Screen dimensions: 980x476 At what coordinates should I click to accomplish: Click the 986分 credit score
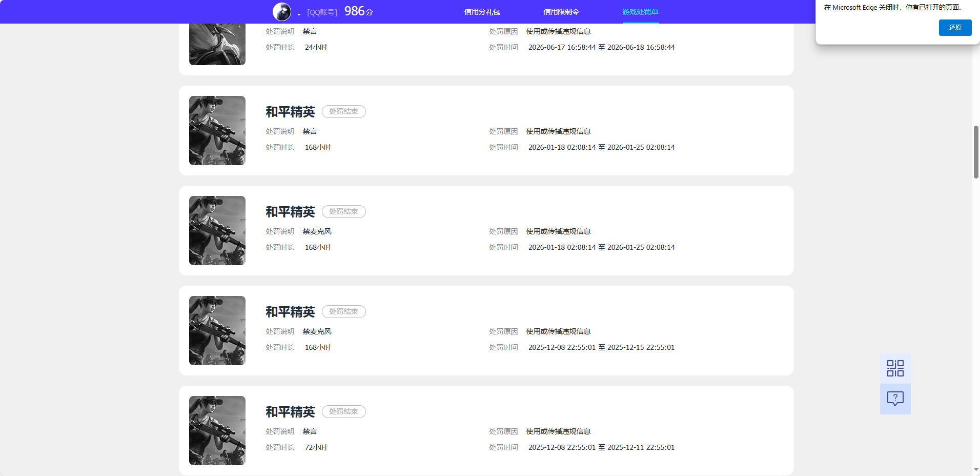click(x=358, y=11)
